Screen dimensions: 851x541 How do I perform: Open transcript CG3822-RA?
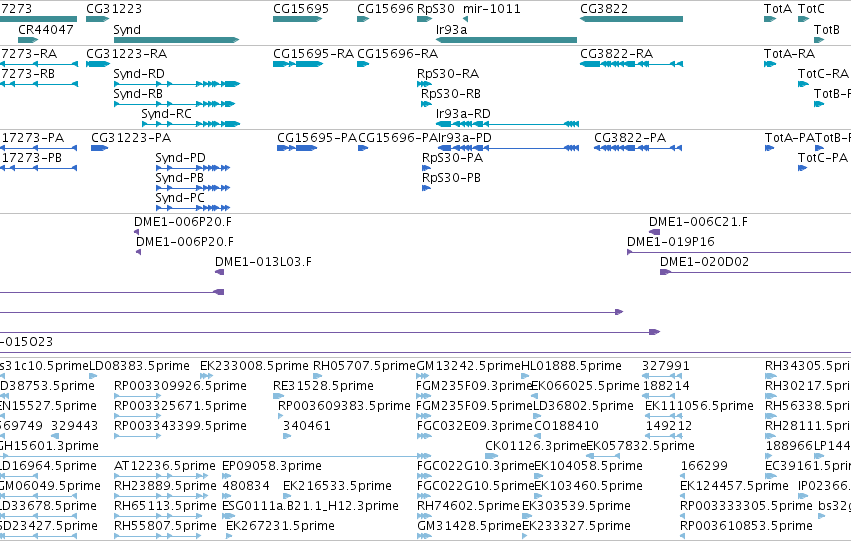coord(617,54)
